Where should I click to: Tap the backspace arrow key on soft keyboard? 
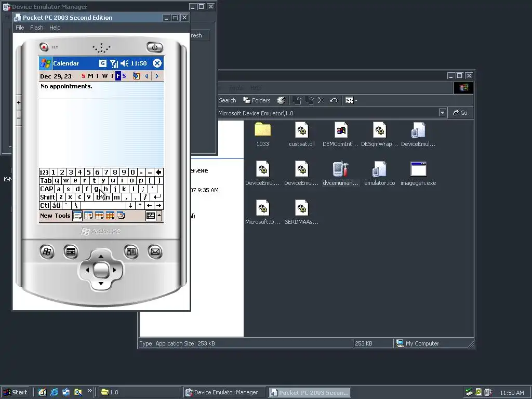(x=158, y=172)
